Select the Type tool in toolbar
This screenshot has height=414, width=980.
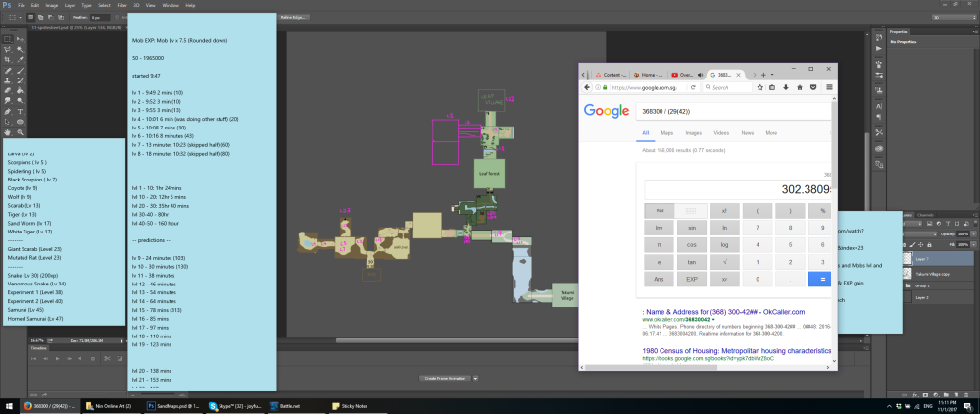(18, 111)
